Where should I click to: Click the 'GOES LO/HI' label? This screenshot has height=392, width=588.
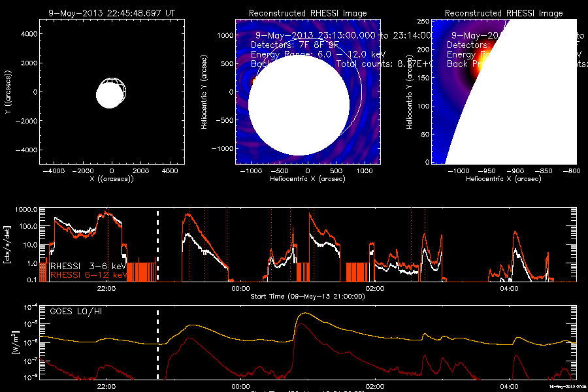76,312
